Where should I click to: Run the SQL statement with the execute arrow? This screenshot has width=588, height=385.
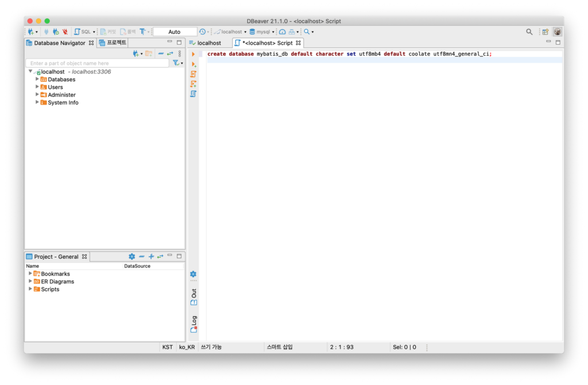(194, 54)
